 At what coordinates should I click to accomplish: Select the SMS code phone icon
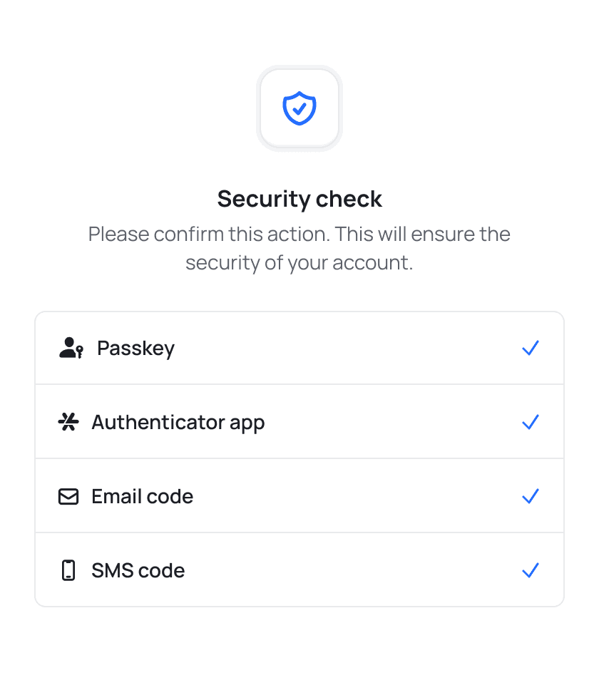(69, 570)
